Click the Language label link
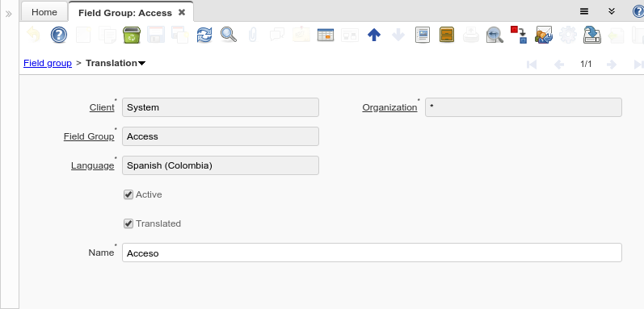 [x=92, y=165]
